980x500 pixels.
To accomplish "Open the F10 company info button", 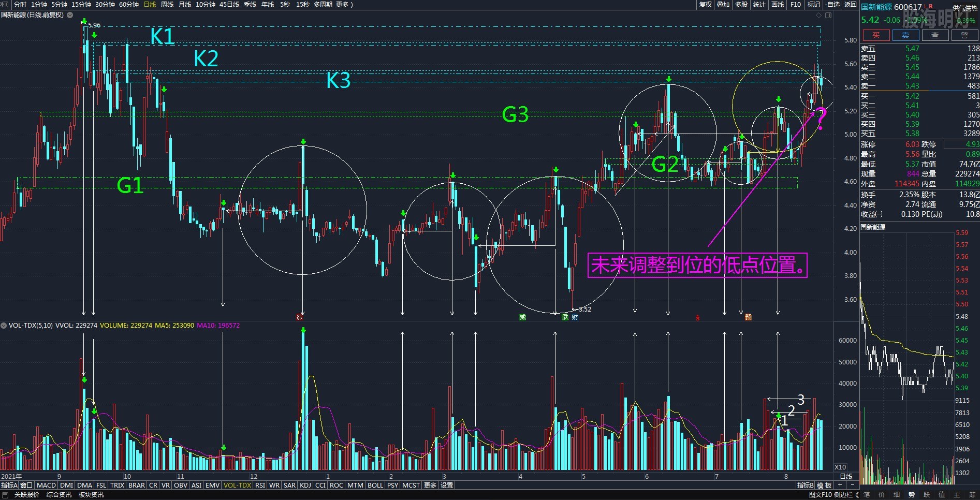I will point(796,4).
